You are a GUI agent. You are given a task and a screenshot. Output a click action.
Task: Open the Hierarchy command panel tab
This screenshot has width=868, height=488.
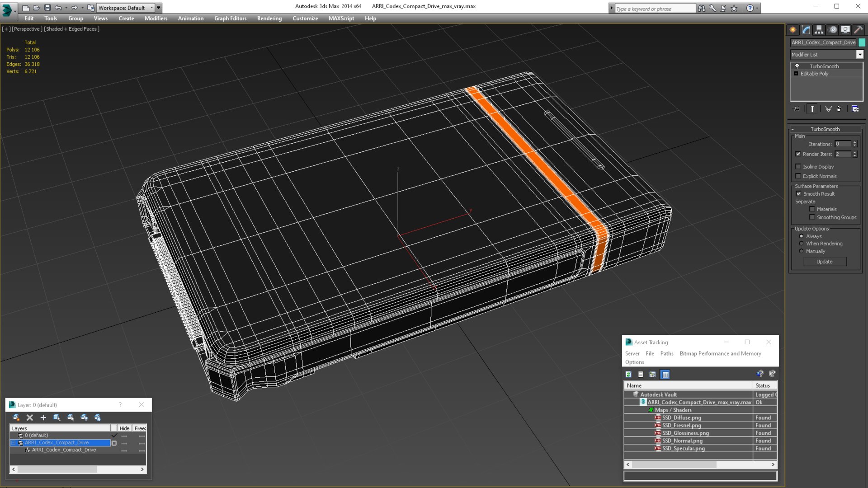click(x=819, y=30)
